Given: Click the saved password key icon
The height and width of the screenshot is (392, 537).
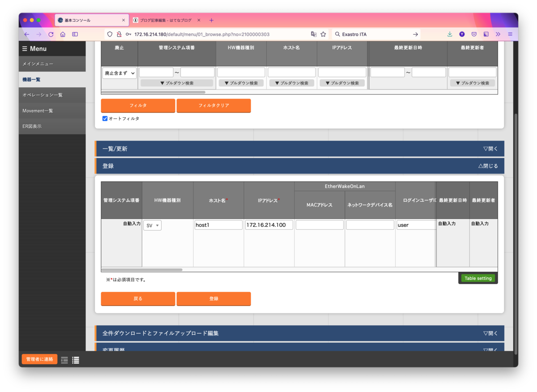Looking at the screenshot, I should (x=128, y=34).
